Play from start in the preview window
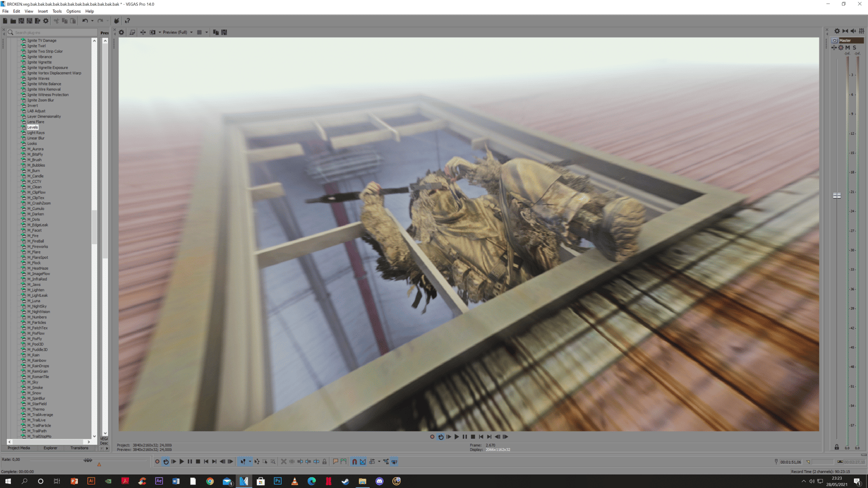 [x=448, y=437]
